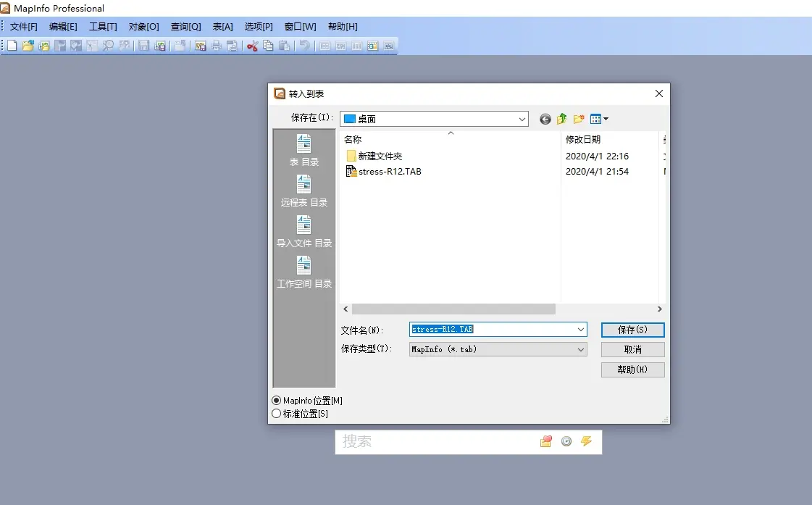This screenshot has height=505, width=812.
Task: Click the clock history icon in the search bar
Action: point(566,441)
